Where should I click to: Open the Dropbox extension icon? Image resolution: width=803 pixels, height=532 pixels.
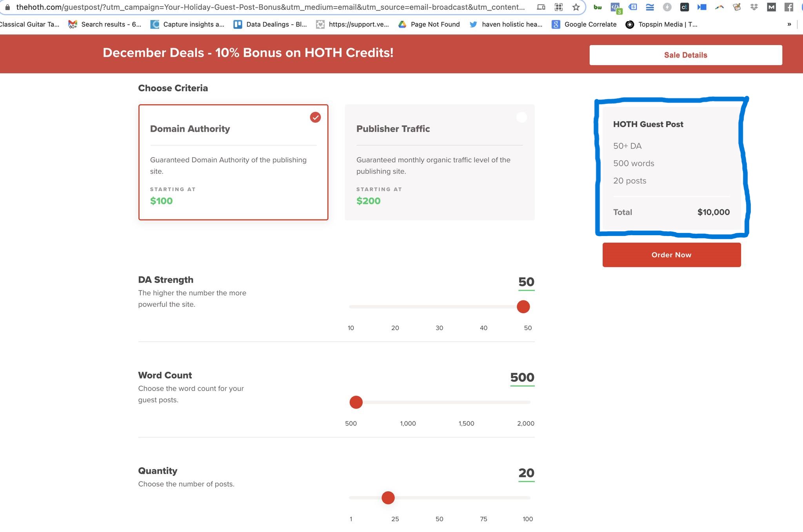click(x=754, y=7)
